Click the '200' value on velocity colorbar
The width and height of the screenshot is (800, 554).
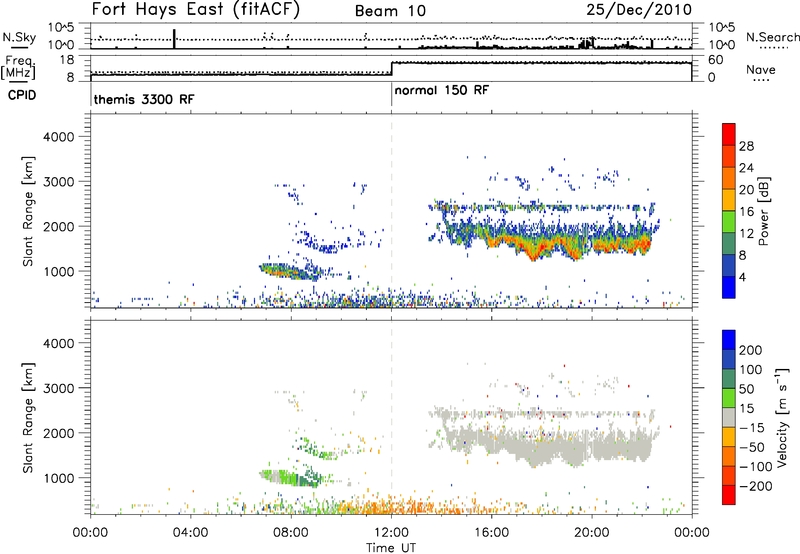tap(751, 350)
